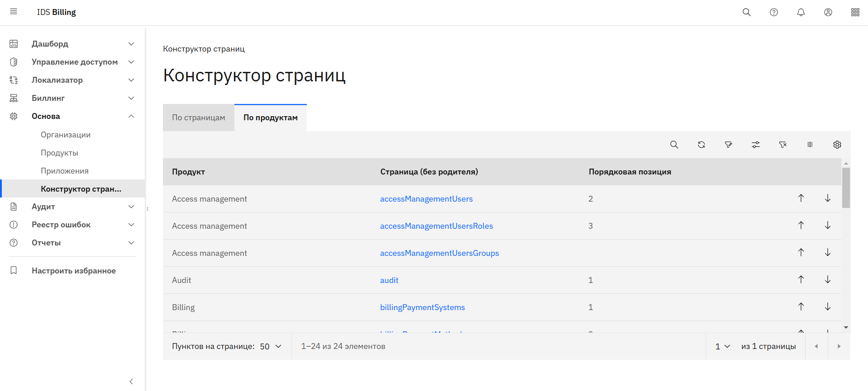
Task: Open the user profile icon
Action: coord(828,12)
